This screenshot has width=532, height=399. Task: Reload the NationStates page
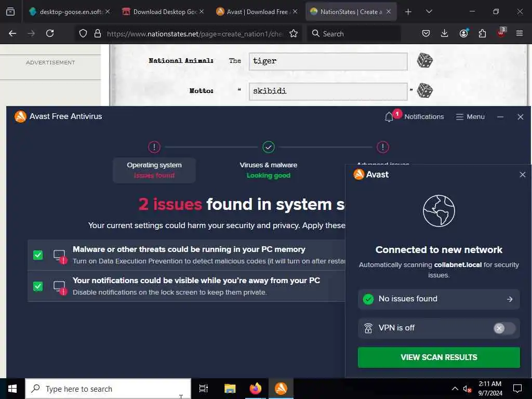(x=50, y=33)
